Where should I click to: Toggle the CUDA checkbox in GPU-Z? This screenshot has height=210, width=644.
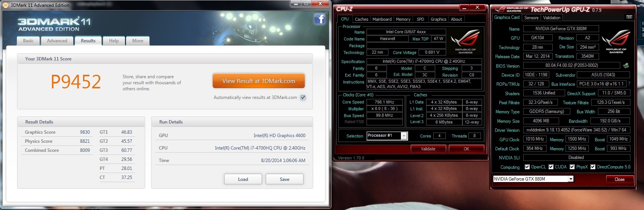pos(551,167)
